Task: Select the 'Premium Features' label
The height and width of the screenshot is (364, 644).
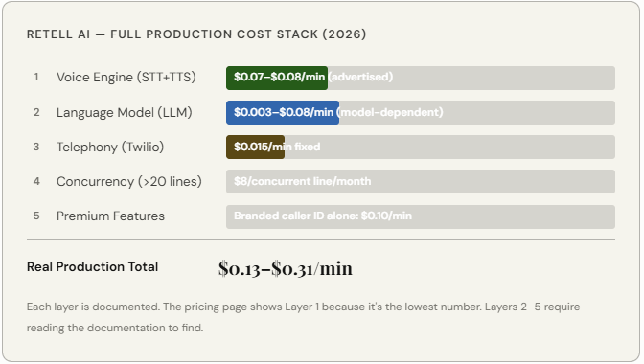Action: point(110,216)
